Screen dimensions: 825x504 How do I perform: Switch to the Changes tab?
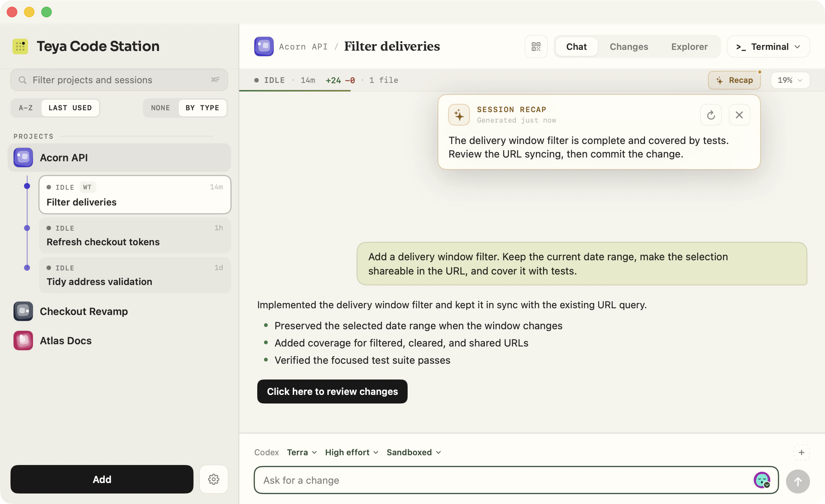point(629,46)
